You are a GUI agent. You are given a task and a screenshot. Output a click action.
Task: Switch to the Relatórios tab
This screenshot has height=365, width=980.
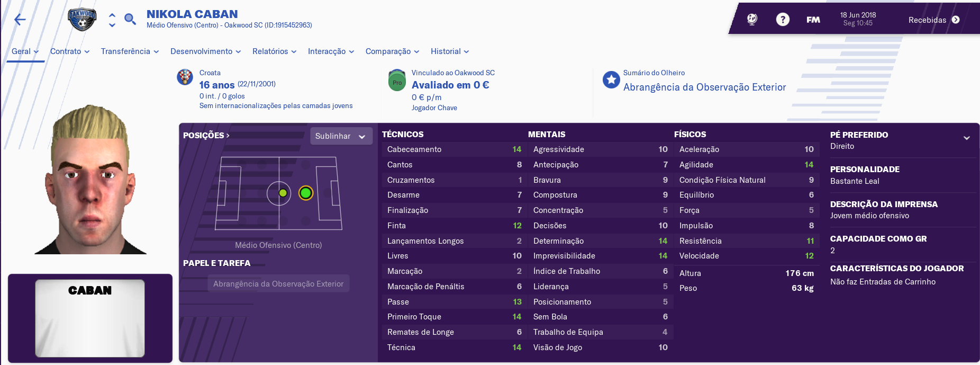(x=275, y=51)
